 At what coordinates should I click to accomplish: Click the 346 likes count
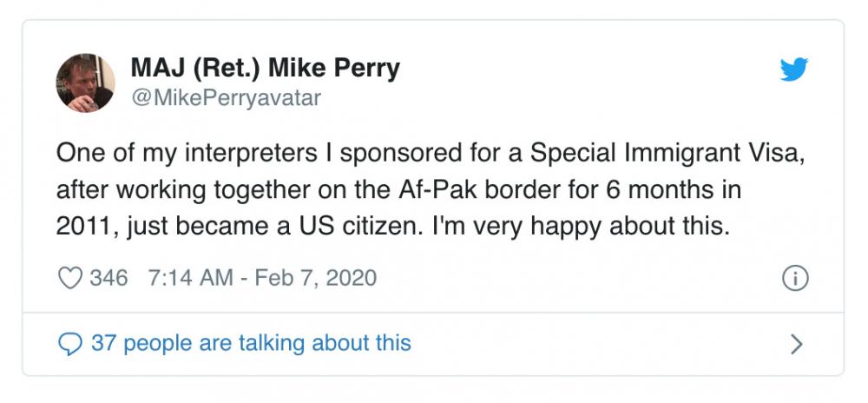108,278
